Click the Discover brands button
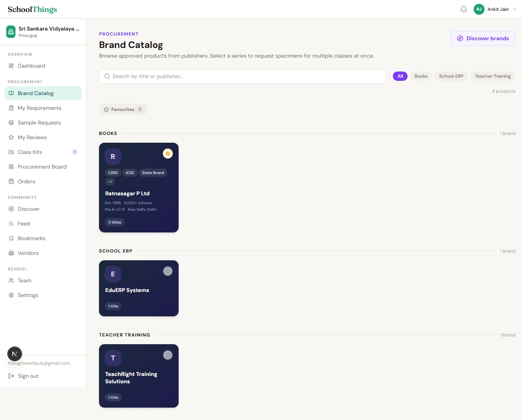 (x=483, y=38)
